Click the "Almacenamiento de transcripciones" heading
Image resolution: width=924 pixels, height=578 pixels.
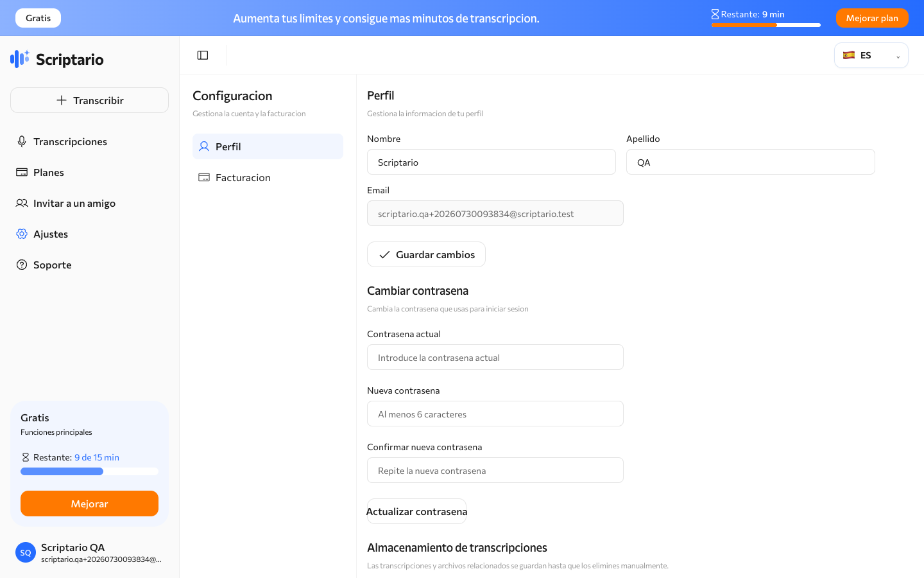pyautogui.click(x=457, y=548)
